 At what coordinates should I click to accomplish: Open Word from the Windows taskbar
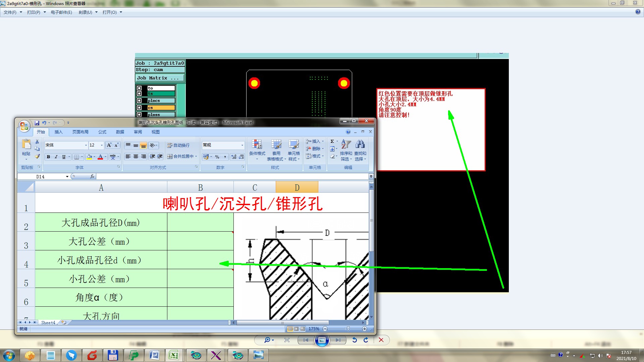155,355
